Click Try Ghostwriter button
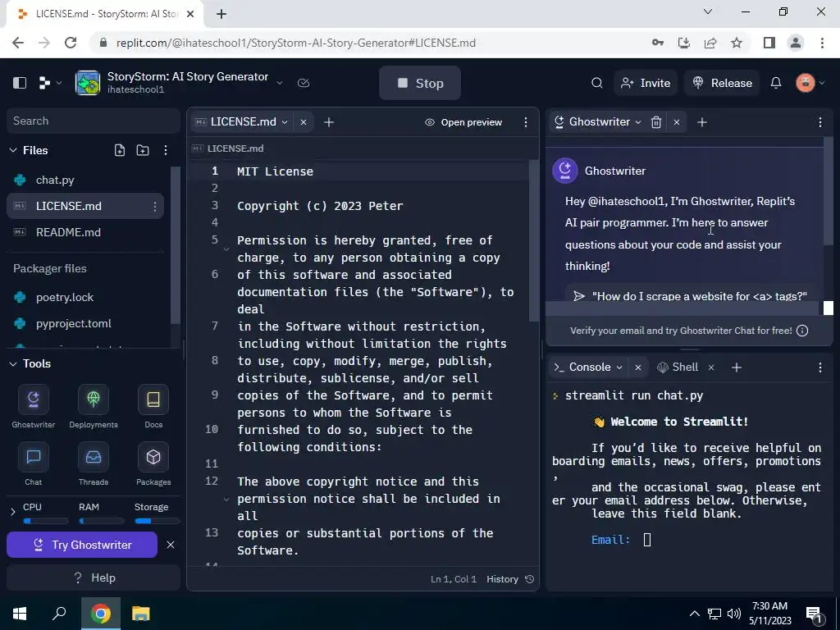This screenshot has width=840, height=630. [82, 545]
